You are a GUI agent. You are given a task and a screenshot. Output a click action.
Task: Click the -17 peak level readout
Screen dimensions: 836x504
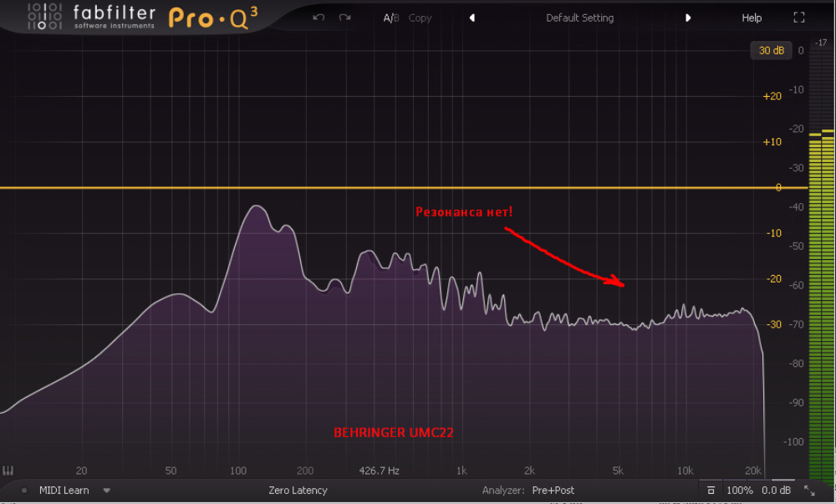[x=821, y=43]
